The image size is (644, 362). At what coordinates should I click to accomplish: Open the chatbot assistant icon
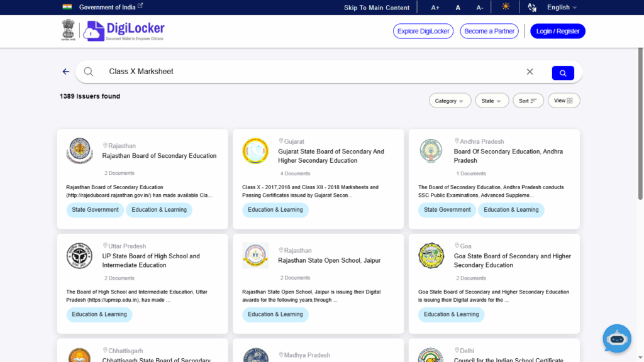(617, 339)
